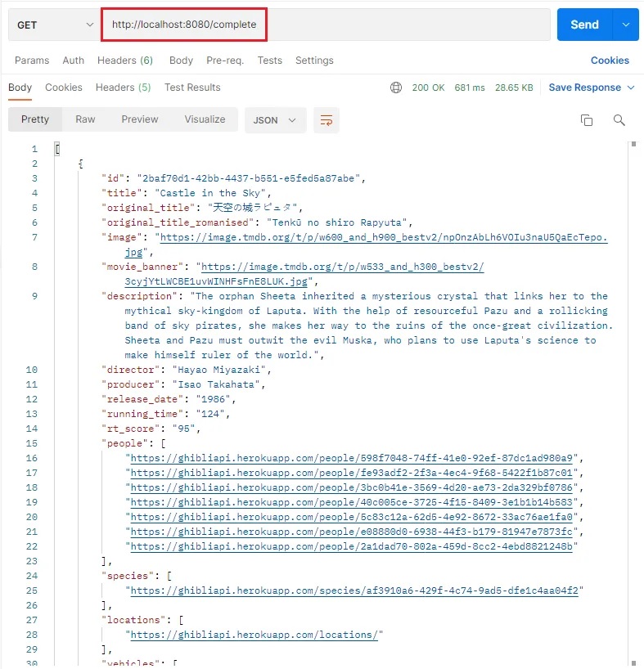644x669 pixels.
Task: Switch to Pretty view
Action: click(x=35, y=119)
